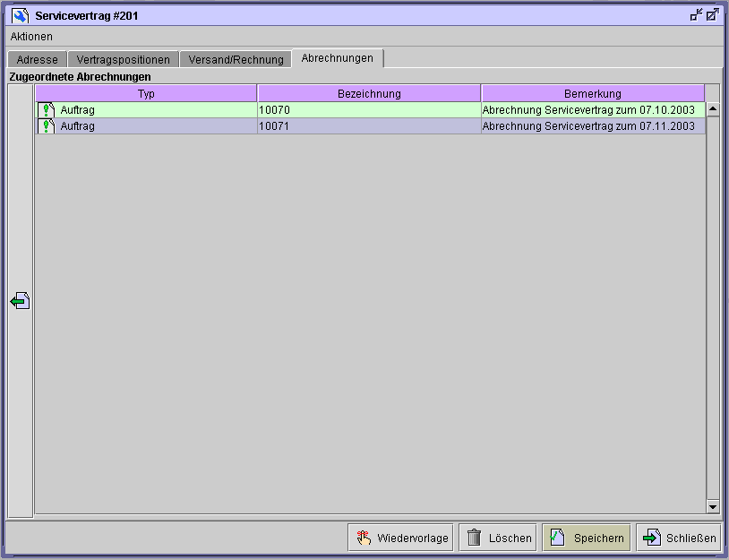729x560 pixels.
Task: Click the green arrow icon on left panel
Action: pos(20,302)
